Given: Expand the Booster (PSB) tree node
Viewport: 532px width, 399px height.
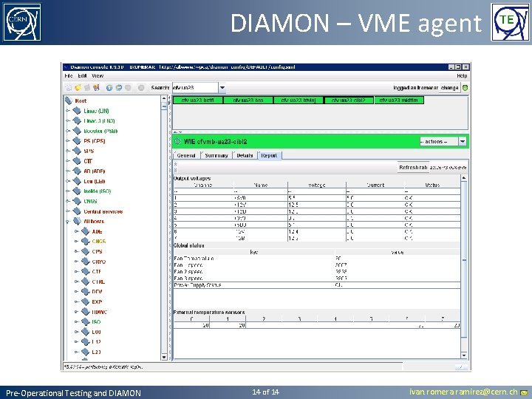Looking at the screenshot, I should tap(68, 131).
